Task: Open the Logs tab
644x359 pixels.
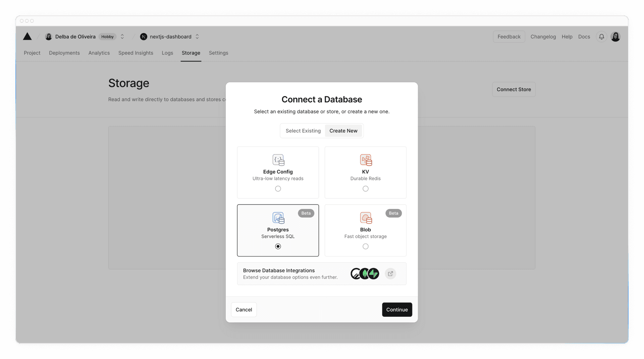Action: 167,53
